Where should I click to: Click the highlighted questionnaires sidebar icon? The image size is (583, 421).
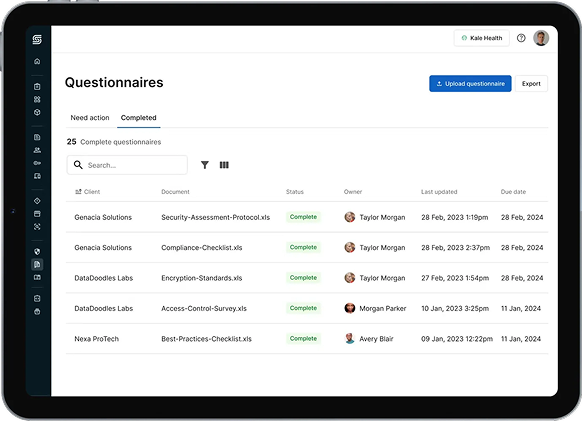tap(37, 264)
